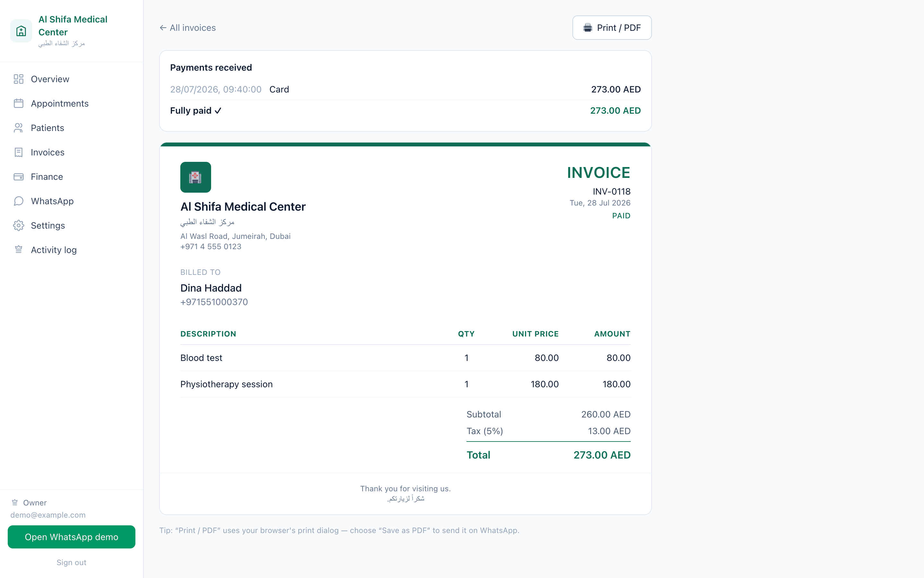Return via the All invoices link
This screenshot has height=578, width=924.
click(x=187, y=28)
